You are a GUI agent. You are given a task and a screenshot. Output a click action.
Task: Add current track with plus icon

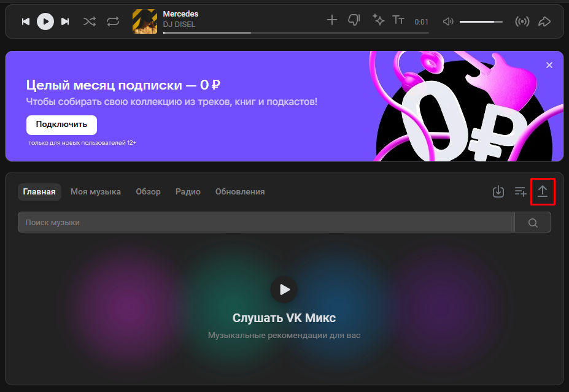(x=332, y=20)
